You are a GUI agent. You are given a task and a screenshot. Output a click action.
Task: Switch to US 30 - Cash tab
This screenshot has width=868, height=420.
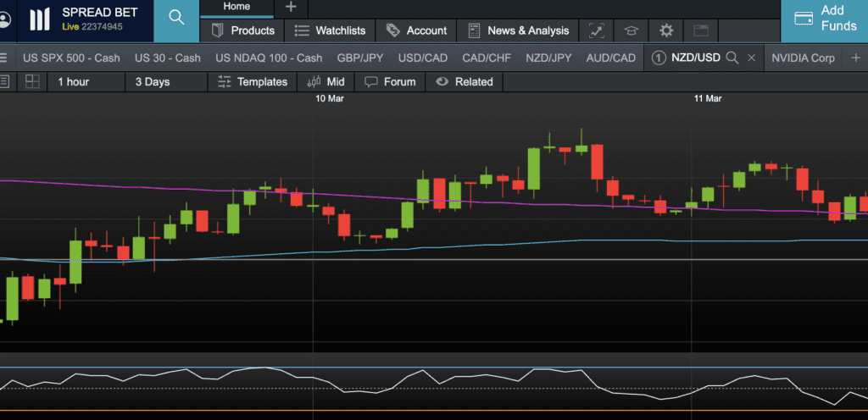click(x=168, y=58)
